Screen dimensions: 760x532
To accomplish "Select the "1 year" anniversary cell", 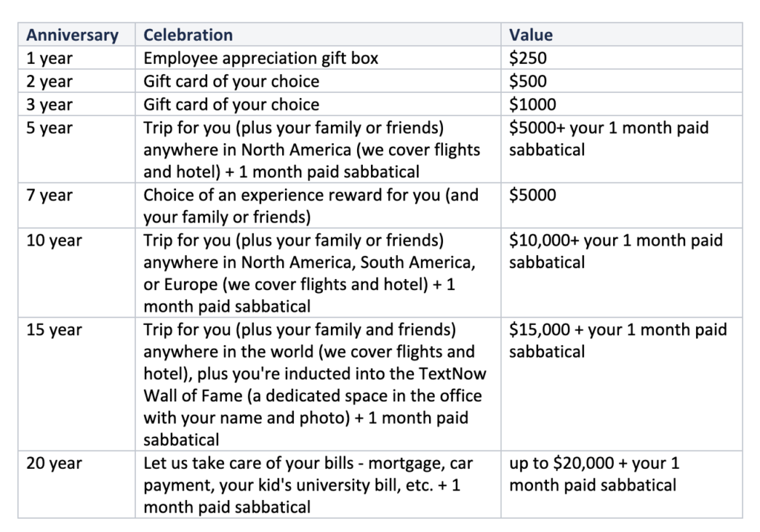I will [x=50, y=58].
